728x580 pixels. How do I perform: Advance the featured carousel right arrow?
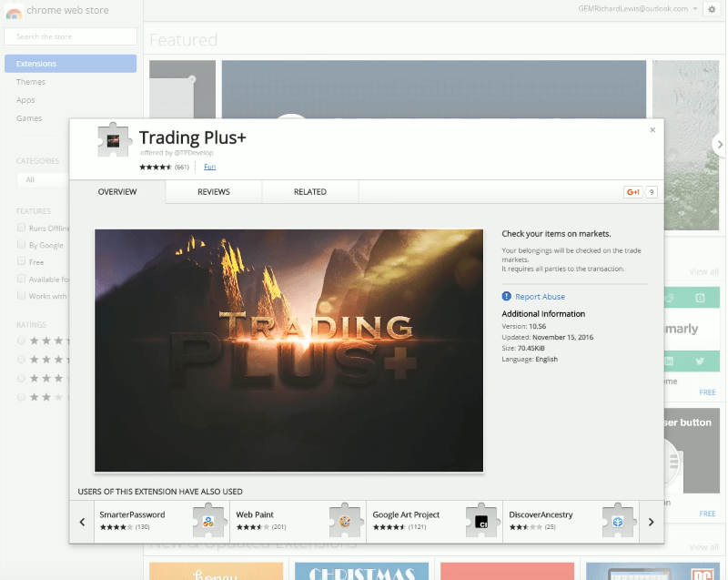720,145
